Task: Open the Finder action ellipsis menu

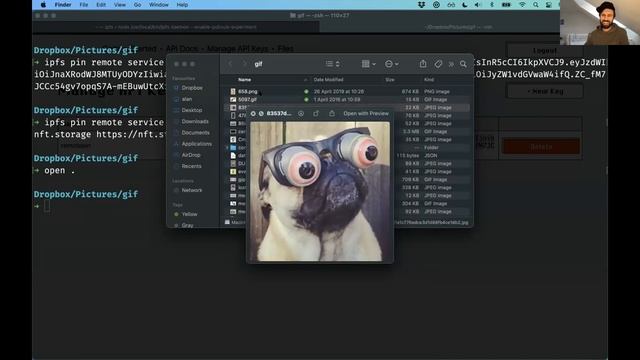Action: click(x=391, y=64)
